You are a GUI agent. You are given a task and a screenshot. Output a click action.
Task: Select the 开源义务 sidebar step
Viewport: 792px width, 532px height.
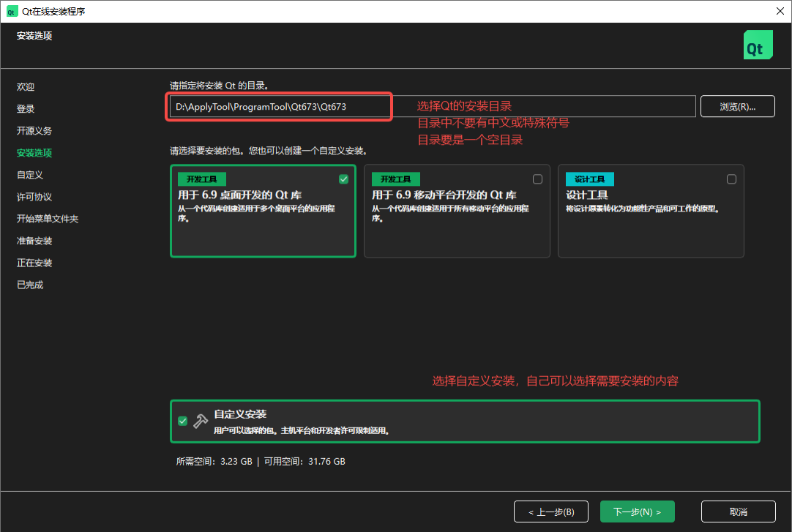pyautogui.click(x=34, y=131)
